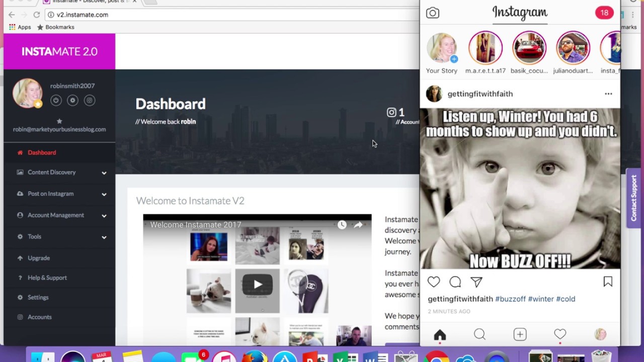Expand the Post on Instagram menu
This screenshot has height=362, width=644.
pyautogui.click(x=59, y=194)
